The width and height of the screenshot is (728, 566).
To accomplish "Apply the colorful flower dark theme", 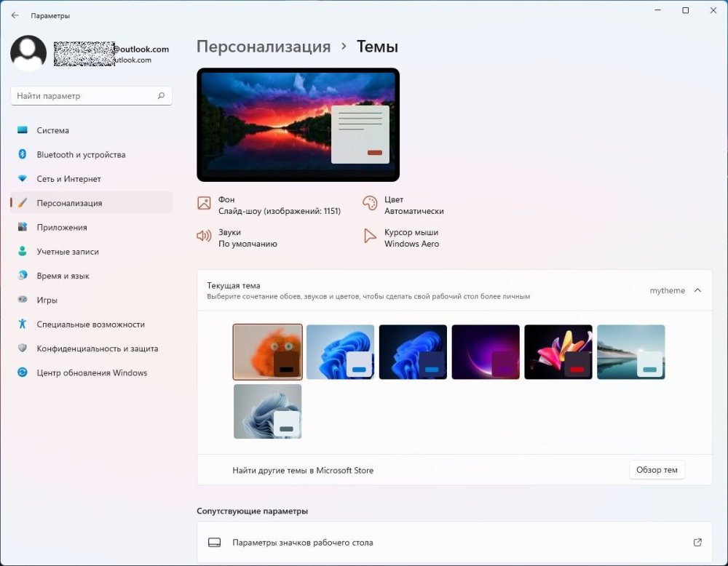I will pos(558,352).
